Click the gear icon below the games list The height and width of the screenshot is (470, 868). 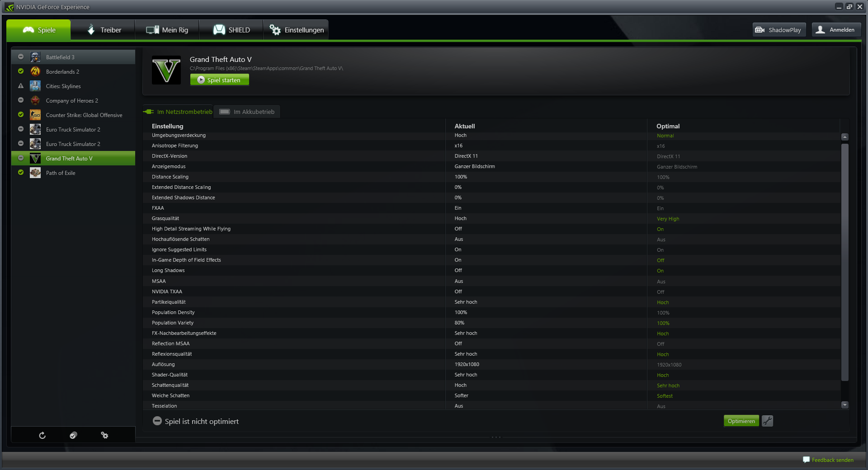tap(104, 435)
